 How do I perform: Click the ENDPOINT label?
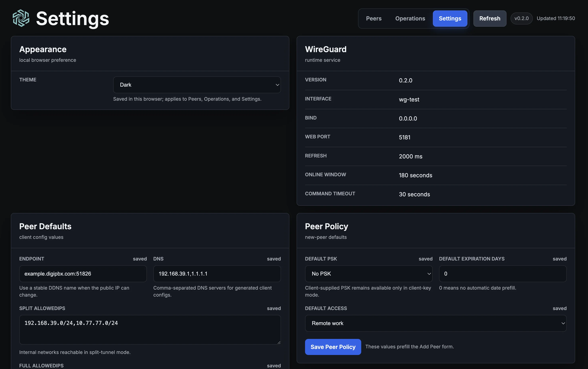(32, 259)
